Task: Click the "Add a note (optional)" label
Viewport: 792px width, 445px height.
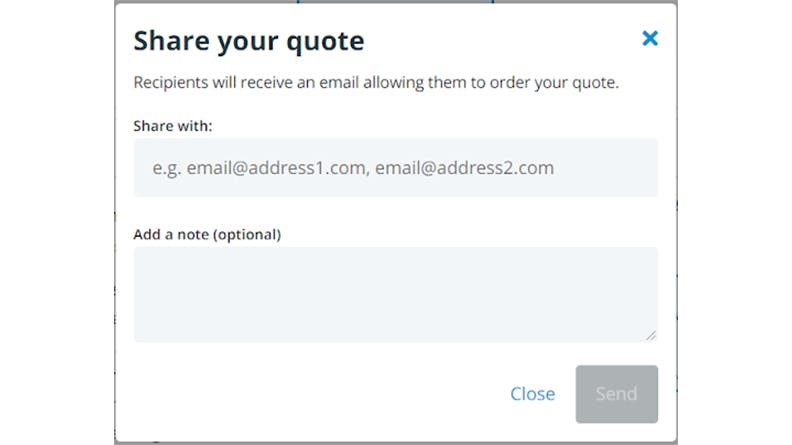Action: click(207, 235)
